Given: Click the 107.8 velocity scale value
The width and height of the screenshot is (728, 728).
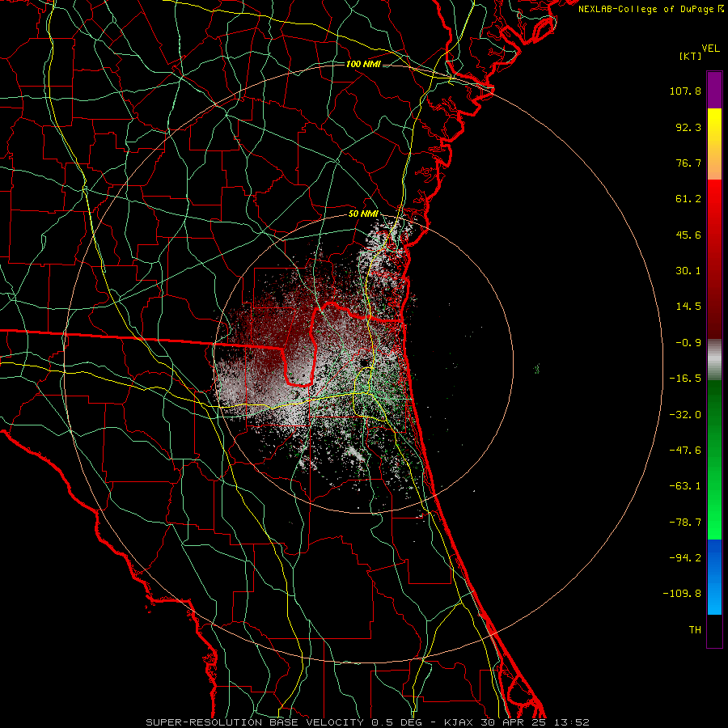Looking at the screenshot, I should (x=685, y=91).
